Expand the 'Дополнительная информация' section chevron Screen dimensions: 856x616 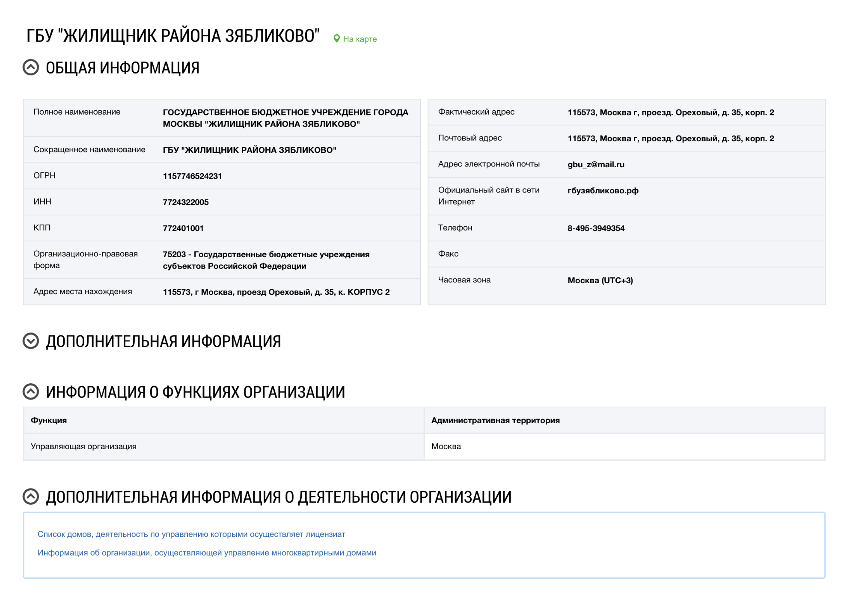(x=31, y=341)
